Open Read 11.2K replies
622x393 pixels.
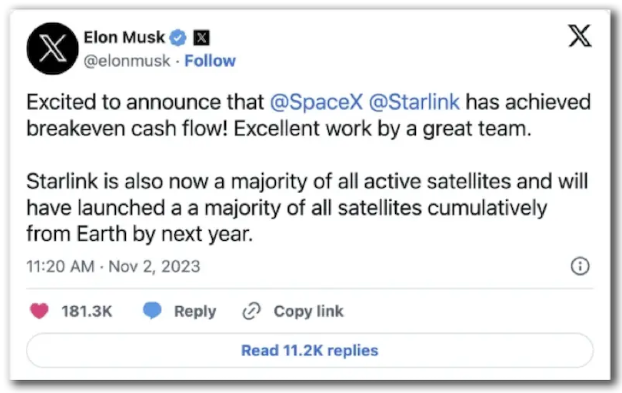pos(310,351)
